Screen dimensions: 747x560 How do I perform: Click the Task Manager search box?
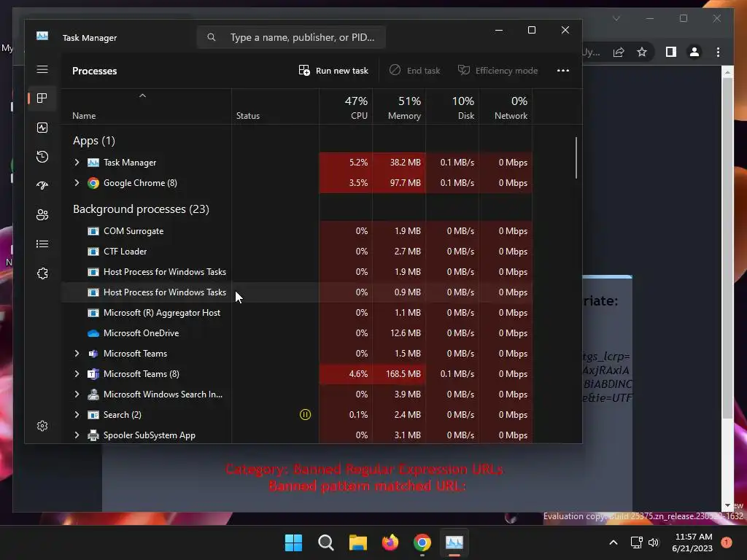click(x=291, y=37)
